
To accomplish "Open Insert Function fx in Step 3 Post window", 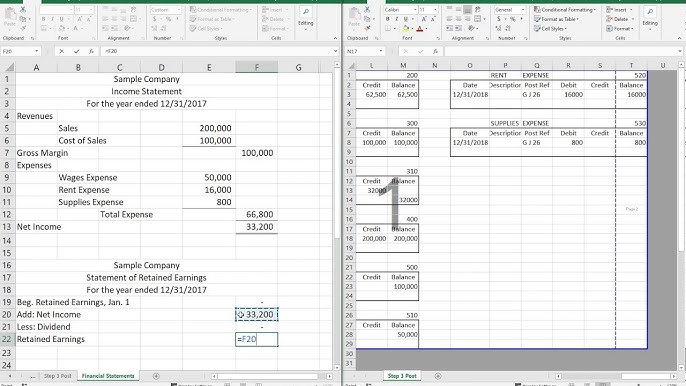I will [435, 51].
